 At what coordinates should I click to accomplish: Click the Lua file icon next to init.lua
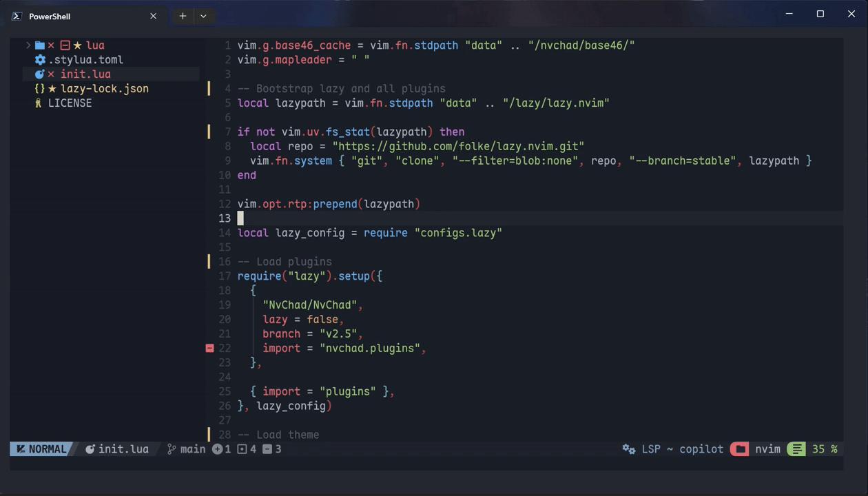point(39,74)
